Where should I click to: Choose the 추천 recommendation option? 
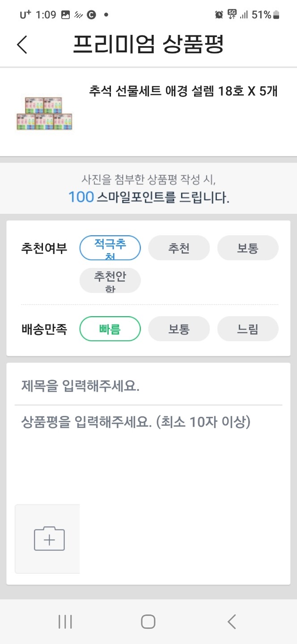tap(179, 248)
